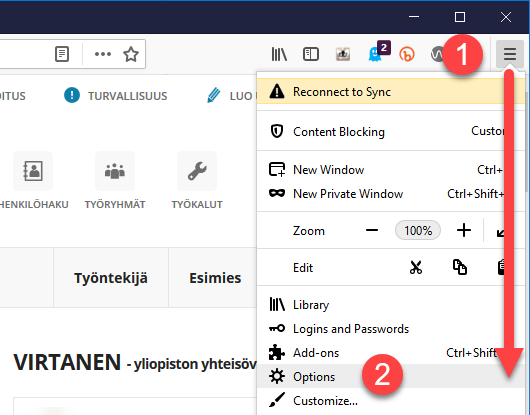Screen dimensions: 530x415
Task: Click the cut scissors icon
Action: point(416,267)
